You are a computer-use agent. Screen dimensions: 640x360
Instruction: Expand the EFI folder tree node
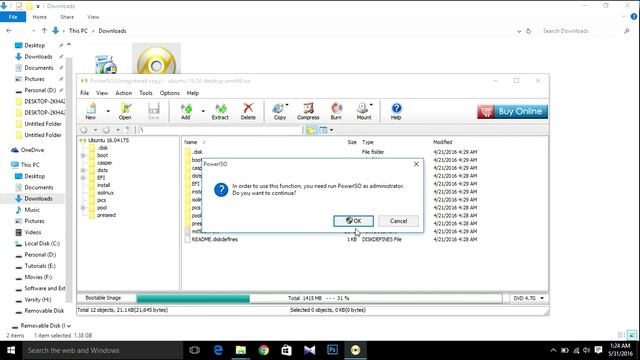click(83, 178)
